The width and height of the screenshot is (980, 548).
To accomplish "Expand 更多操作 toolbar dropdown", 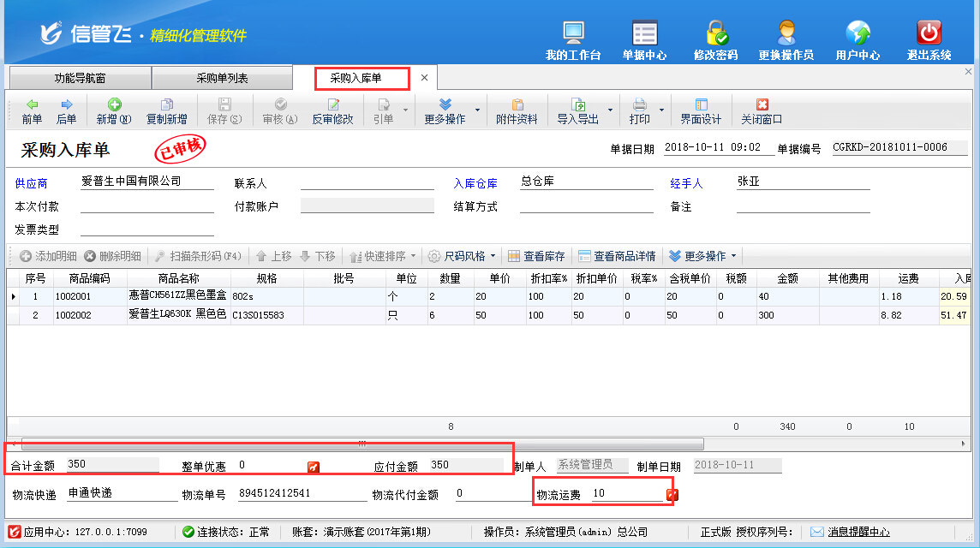I will pos(445,111).
